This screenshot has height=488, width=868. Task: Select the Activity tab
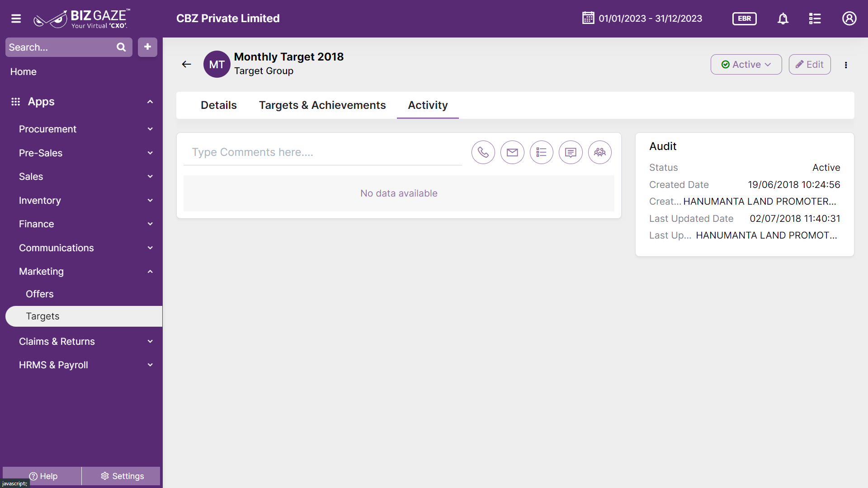click(428, 105)
